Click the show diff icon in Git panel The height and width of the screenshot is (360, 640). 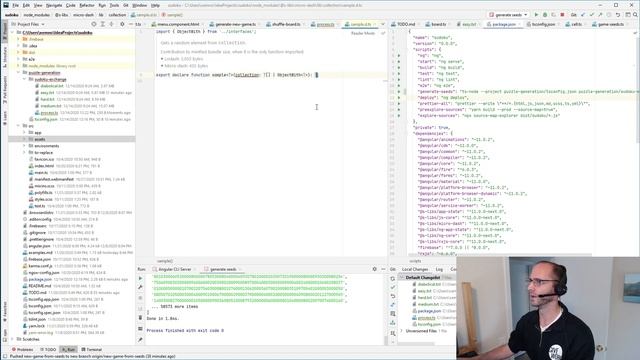click(x=393, y=305)
